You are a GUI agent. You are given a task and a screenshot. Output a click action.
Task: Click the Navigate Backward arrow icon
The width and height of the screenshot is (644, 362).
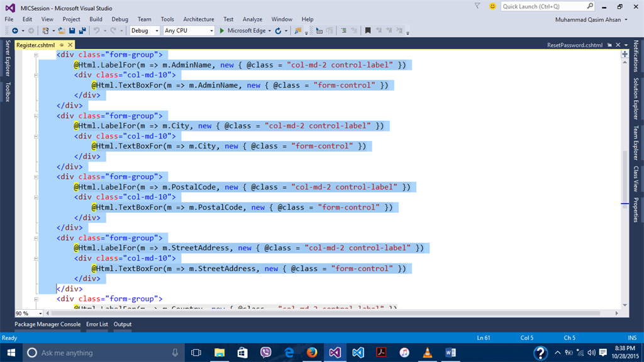(x=14, y=30)
